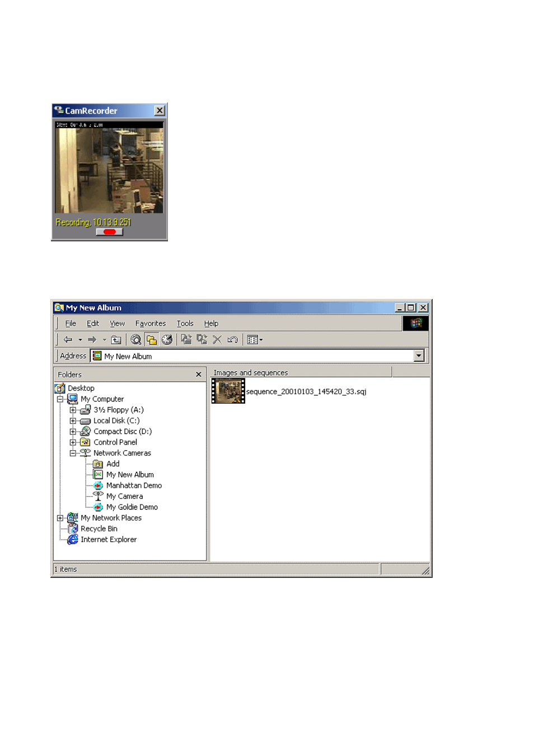Select My Camera label in the tree
Screen dimensions: 534x756
click(x=125, y=496)
